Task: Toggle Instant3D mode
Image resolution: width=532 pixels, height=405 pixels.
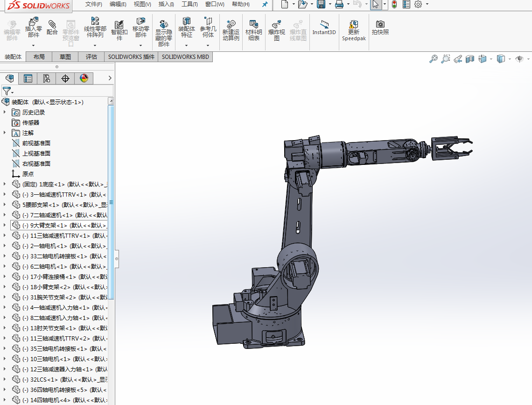Action: tap(324, 24)
